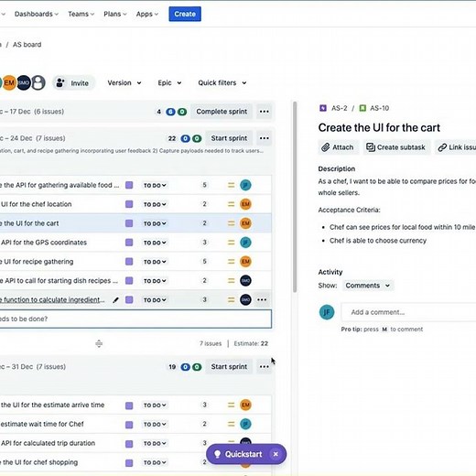Click EM assignee avatar on chef location issue
The width and height of the screenshot is (476, 476).
pos(245,204)
